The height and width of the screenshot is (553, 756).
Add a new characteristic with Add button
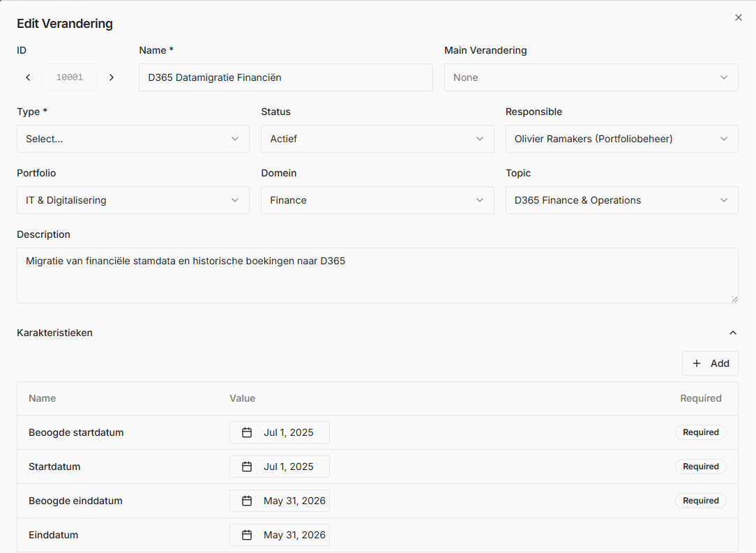pos(710,363)
